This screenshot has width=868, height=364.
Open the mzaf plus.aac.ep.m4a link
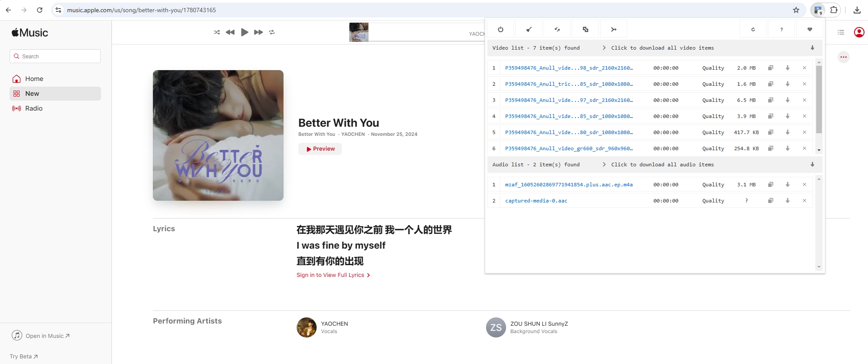tap(569, 185)
